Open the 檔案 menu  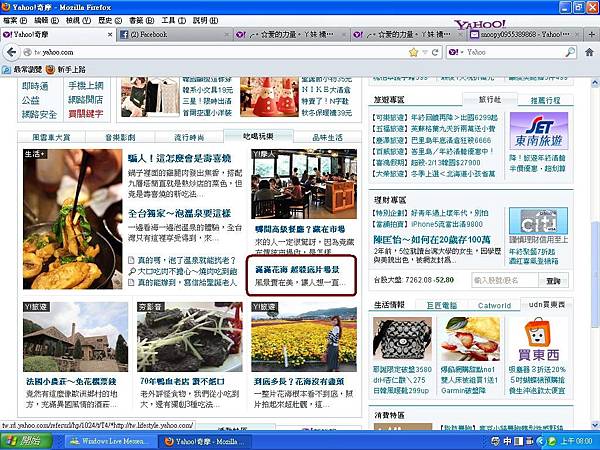pos(15,20)
